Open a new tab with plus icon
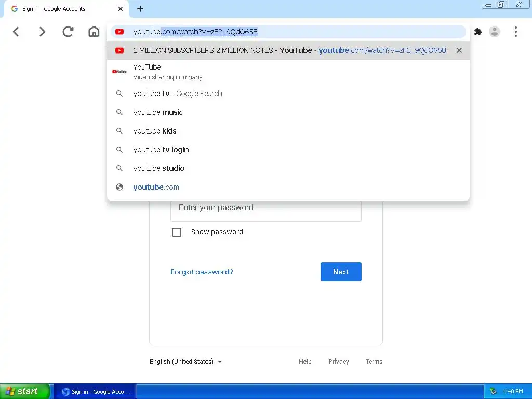532x399 pixels. (x=140, y=9)
